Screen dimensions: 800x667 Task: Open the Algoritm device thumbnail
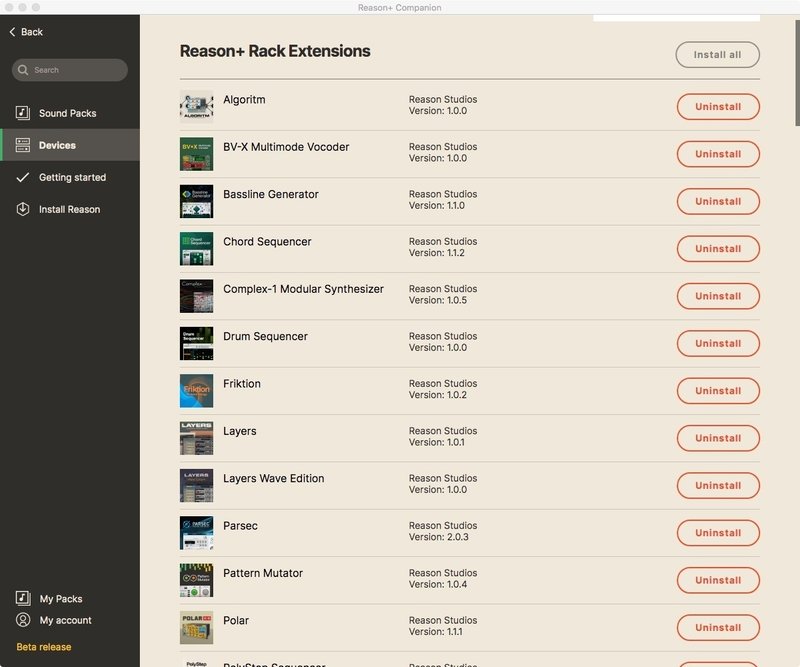196,107
